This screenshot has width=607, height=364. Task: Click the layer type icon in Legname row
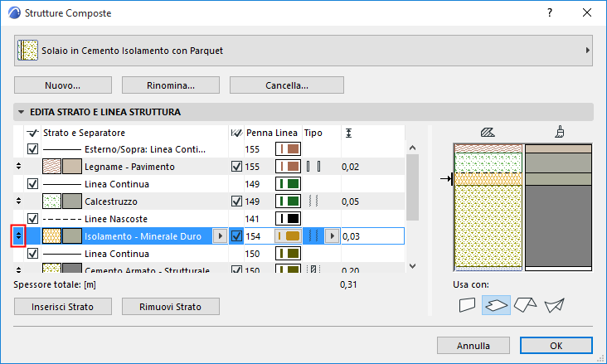click(313, 167)
